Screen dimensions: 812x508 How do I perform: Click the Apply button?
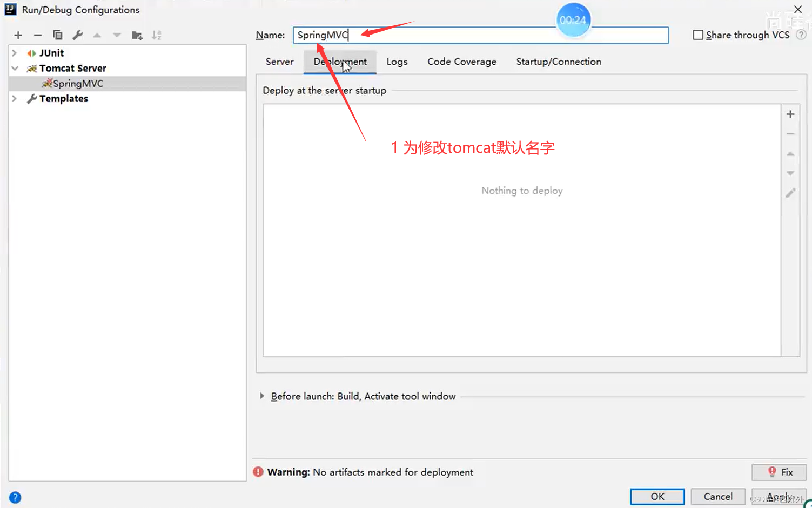click(779, 496)
